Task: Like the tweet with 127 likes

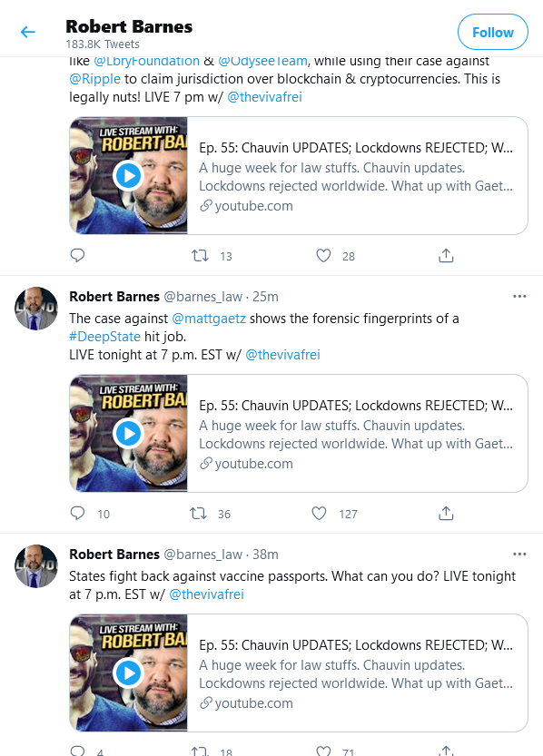Action: (x=319, y=513)
